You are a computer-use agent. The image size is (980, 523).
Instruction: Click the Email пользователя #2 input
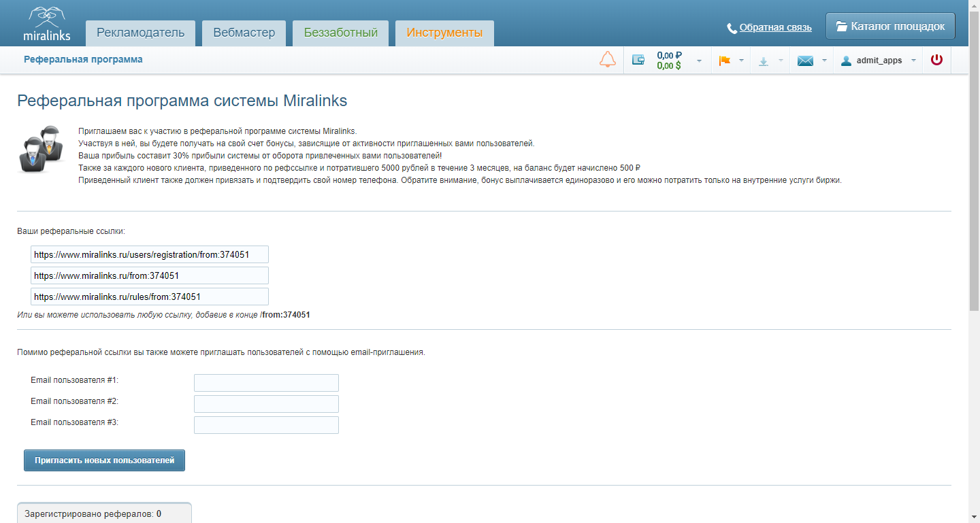[266, 404]
